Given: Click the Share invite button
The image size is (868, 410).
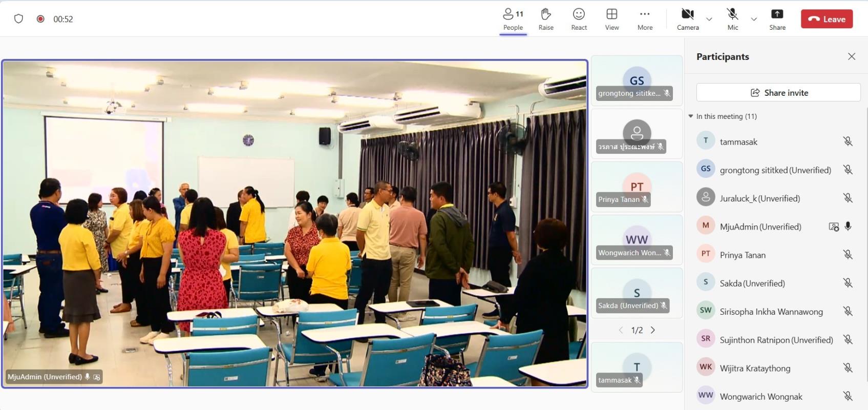Looking at the screenshot, I should click(x=778, y=93).
